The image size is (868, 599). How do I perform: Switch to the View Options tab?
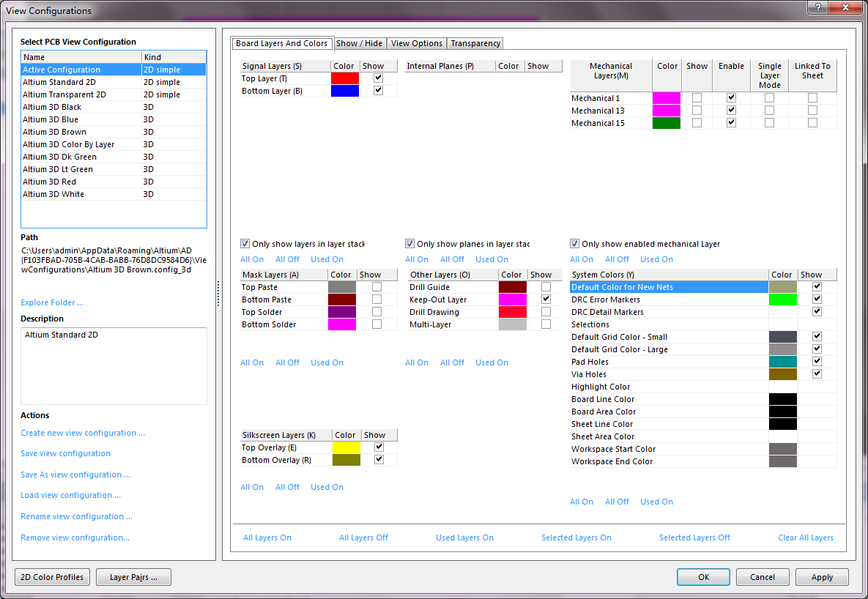tap(416, 43)
